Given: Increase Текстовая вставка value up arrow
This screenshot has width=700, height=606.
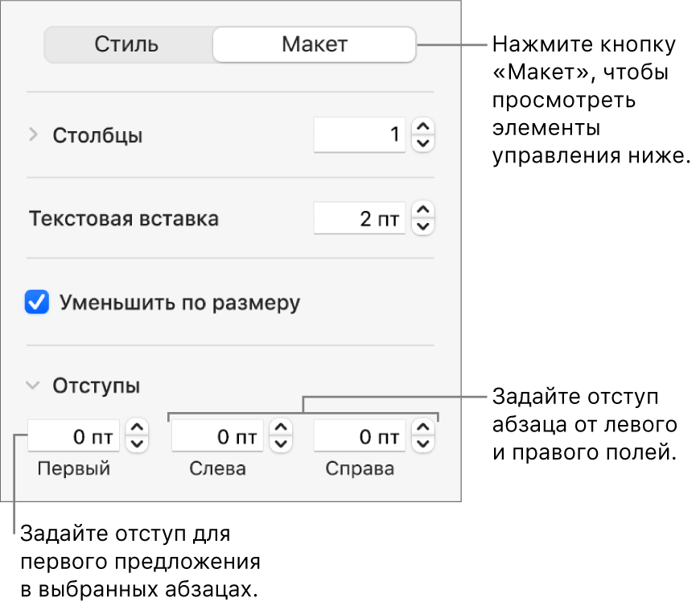Looking at the screenshot, I should (423, 211).
